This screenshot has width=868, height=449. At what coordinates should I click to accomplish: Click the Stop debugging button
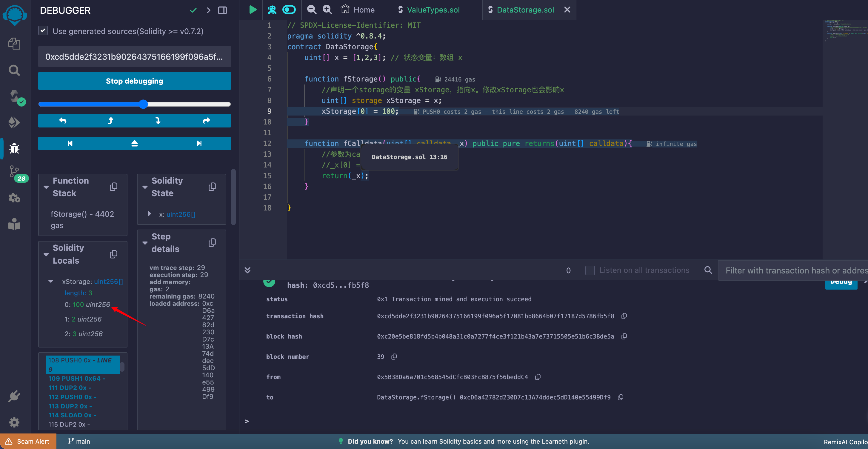point(134,81)
